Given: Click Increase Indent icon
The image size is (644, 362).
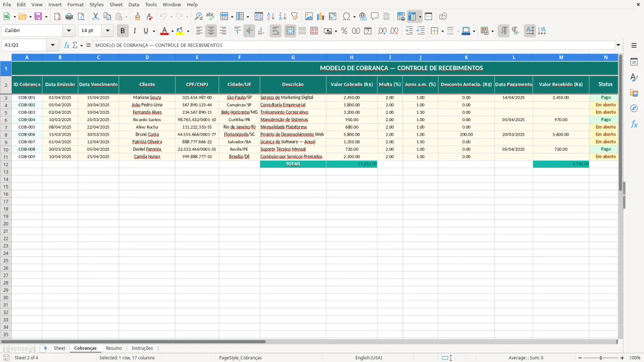Looking at the screenshot, I should click(409, 31).
